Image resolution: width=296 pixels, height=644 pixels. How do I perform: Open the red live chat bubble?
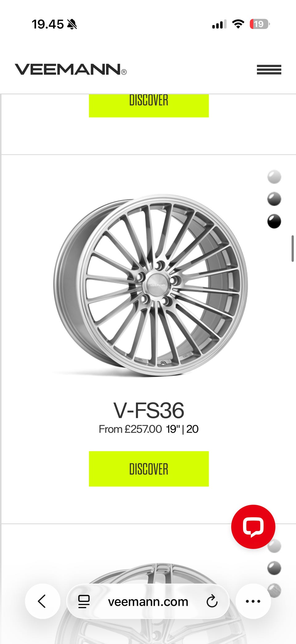(x=253, y=526)
